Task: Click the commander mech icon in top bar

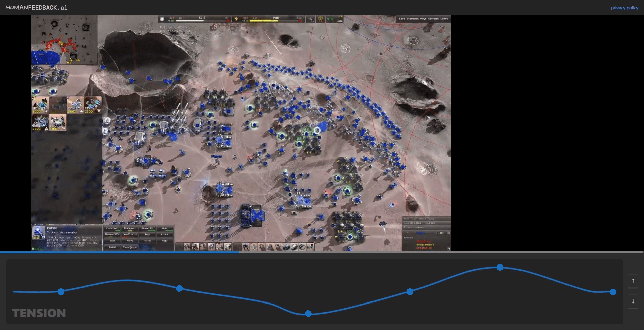Action: click(x=320, y=19)
